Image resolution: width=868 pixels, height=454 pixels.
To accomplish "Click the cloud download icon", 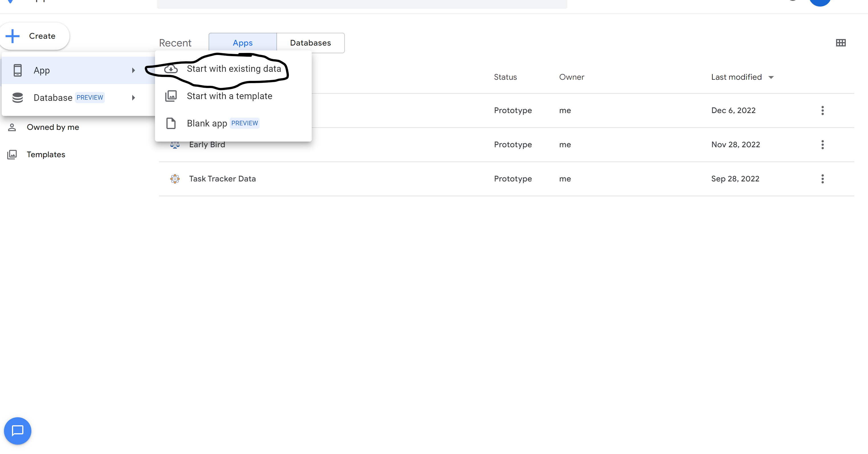I will click(x=171, y=69).
